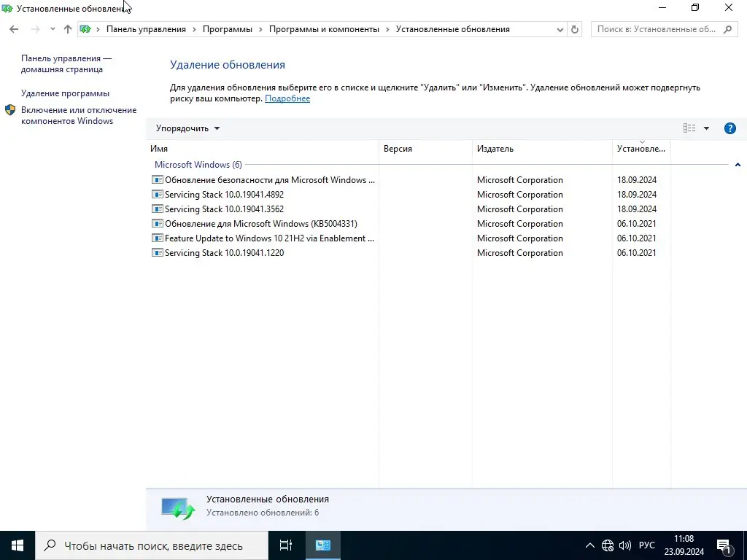
Task: Open the notification center in the system tray
Action: click(725, 545)
